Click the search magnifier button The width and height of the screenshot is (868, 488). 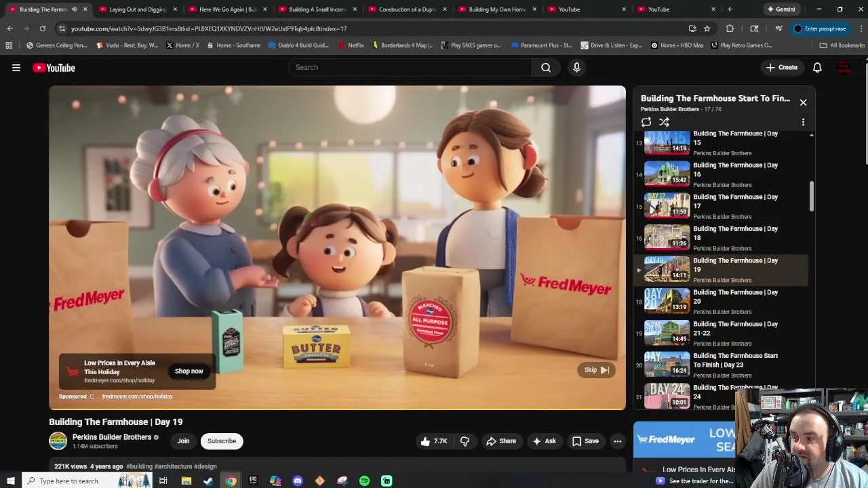point(546,67)
